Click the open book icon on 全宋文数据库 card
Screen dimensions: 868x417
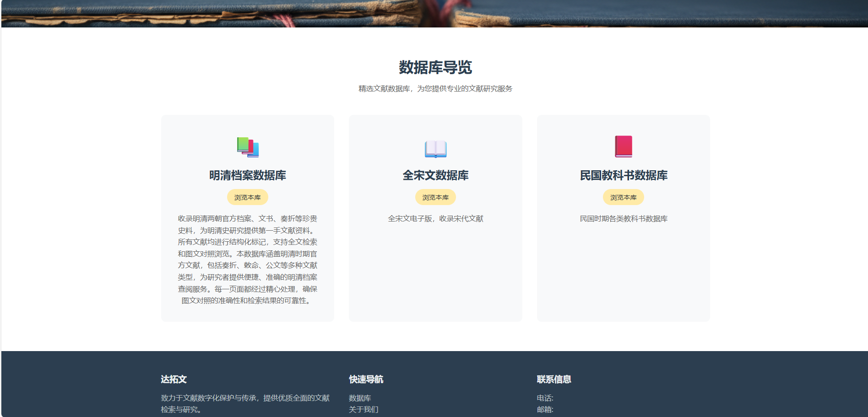(x=435, y=148)
